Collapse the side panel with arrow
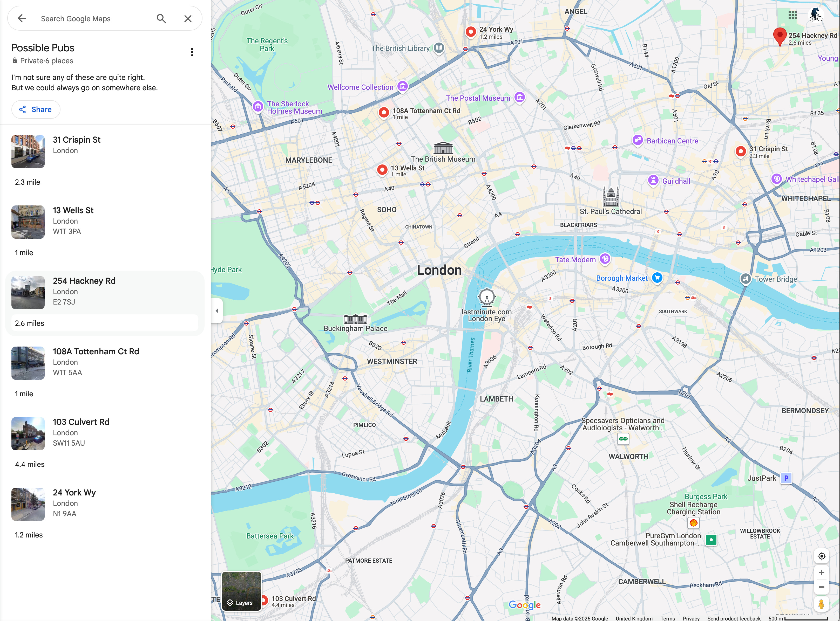The image size is (840, 621). (217, 311)
